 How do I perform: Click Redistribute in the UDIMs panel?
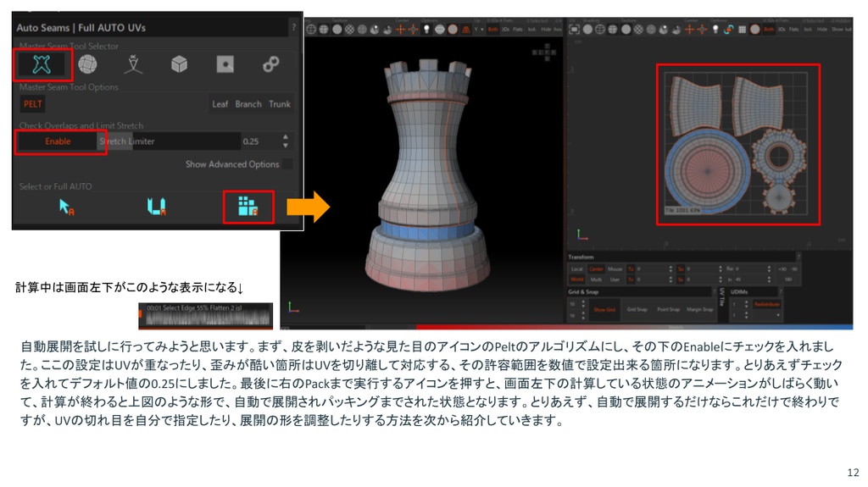coord(766,304)
